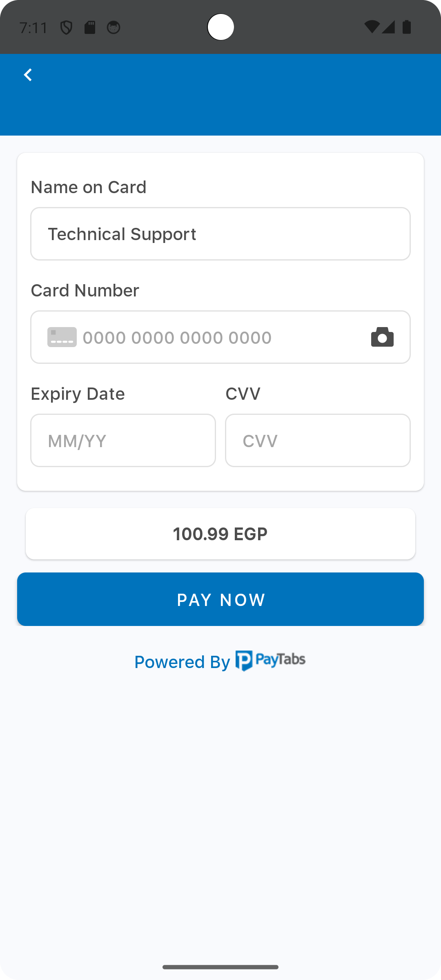This screenshot has width=441, height=980.
Task: Click the card number input field
Action: 220,337
